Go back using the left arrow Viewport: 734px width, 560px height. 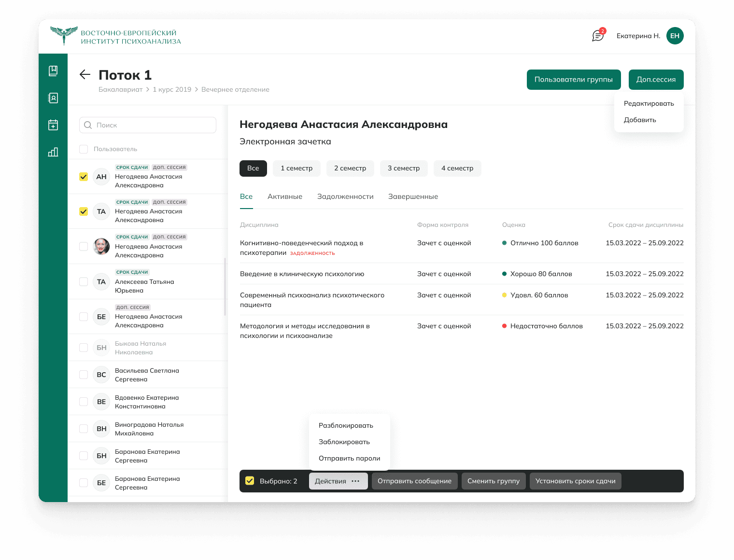coord(85,74)
